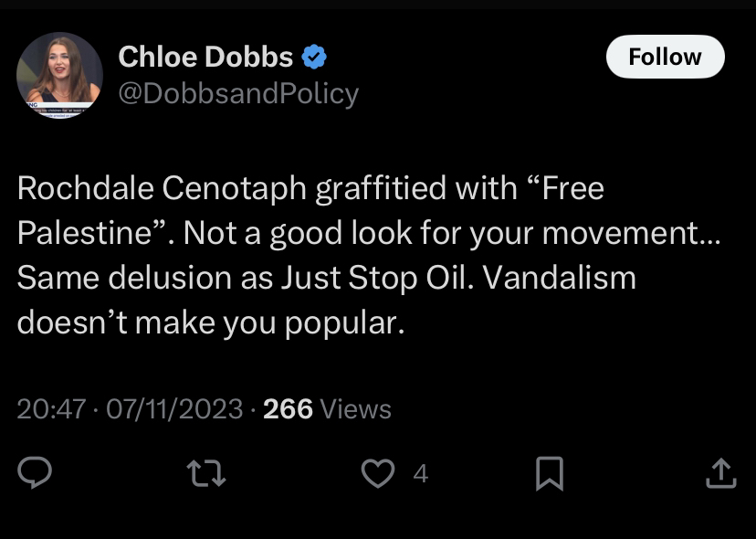The width and height of the screenshot is (756, 539).
Task: Visit the @DobbsandPolicy handle
Action: (238, 93)
